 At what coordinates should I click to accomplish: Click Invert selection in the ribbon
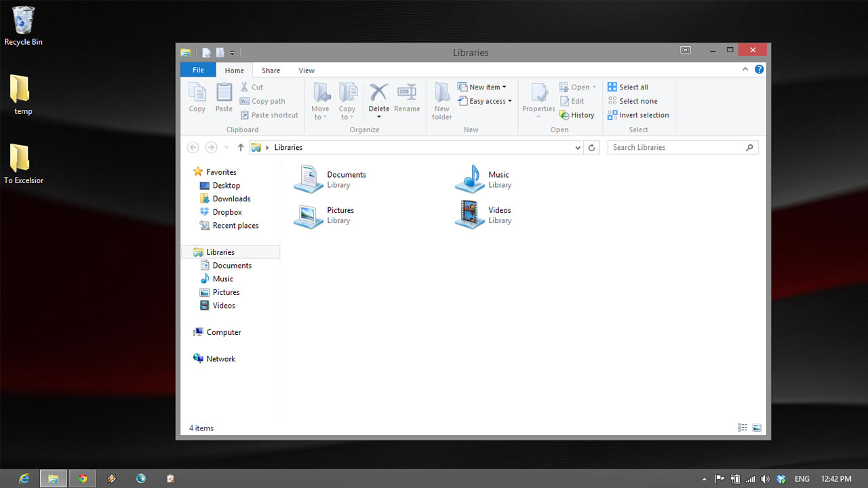(x=644, y=115)
